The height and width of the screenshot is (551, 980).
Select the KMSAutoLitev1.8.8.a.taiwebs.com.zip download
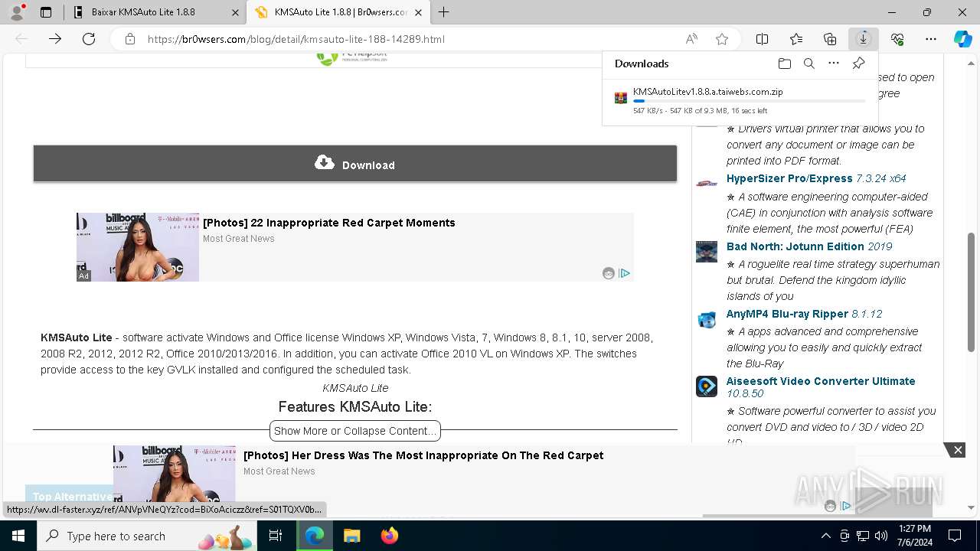click(707, 92)
